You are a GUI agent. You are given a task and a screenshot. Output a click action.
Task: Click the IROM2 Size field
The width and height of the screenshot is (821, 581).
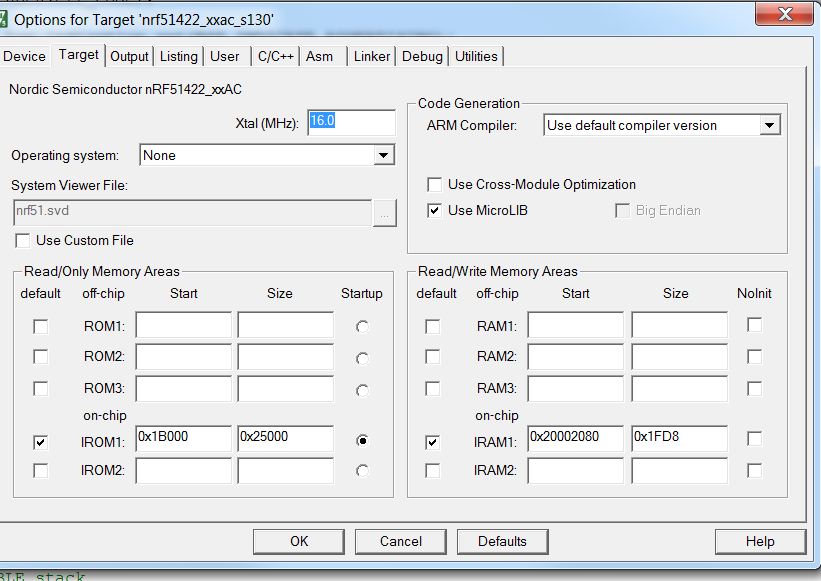point(285,471)
